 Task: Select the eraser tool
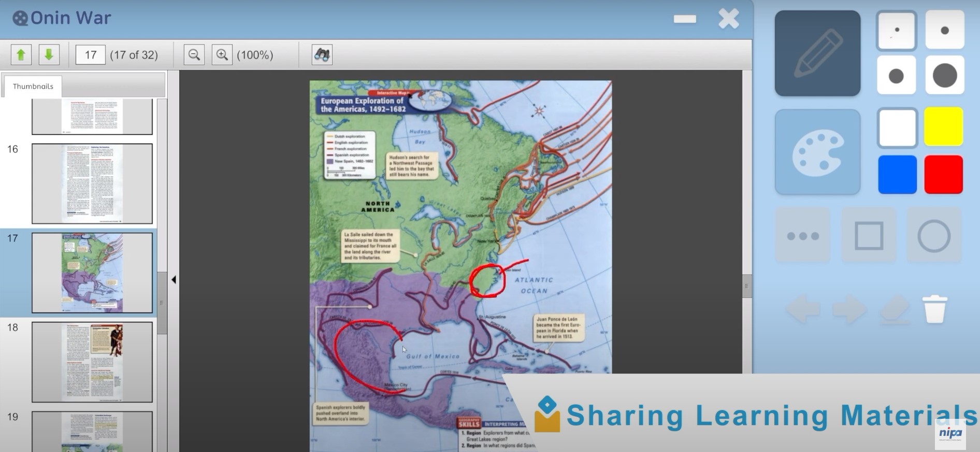[895, 310]
